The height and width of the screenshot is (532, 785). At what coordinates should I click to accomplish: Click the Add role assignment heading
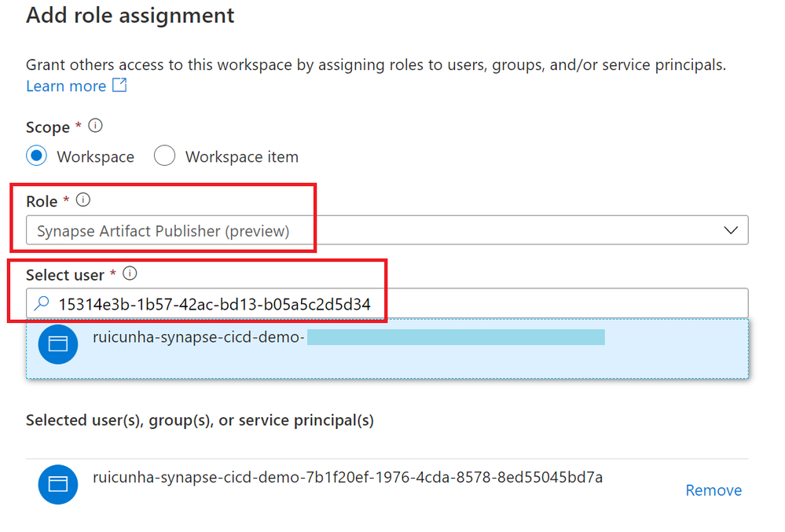[x=130, y=15]
